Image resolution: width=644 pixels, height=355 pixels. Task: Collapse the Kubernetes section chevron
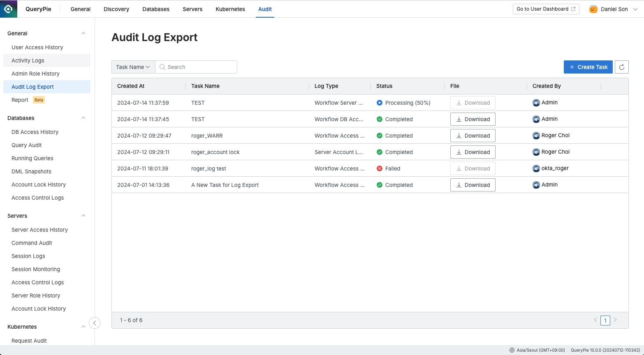click(x=83, y=327)
